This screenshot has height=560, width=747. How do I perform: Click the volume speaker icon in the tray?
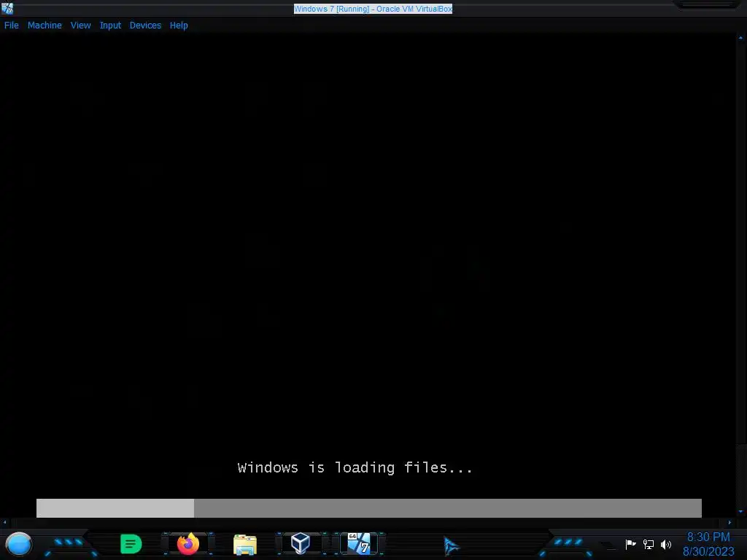pyautogui.click(x=666, y=544)
